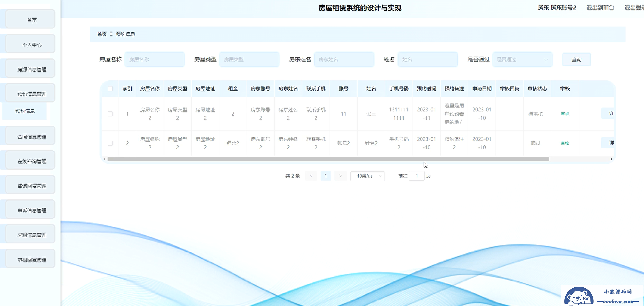Click the 张三 name cell
Viewport: 644px width, 306px height.
coord(371,114)
